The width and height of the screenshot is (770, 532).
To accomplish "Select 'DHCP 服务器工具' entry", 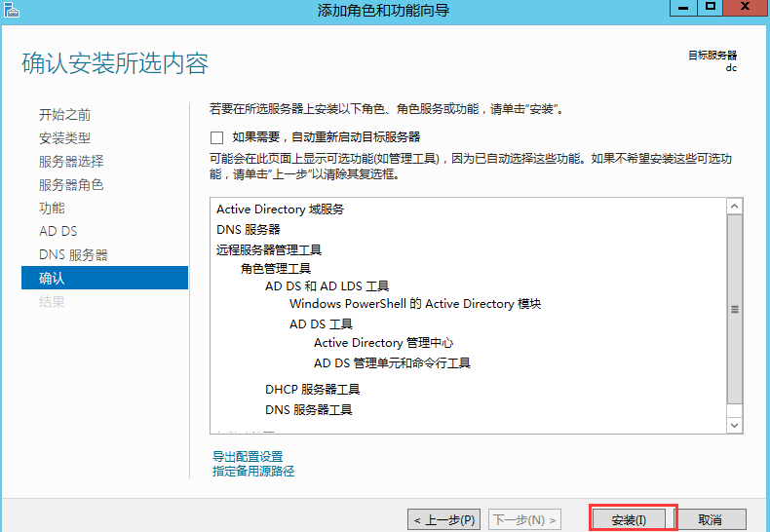I will tap(312, 390).
